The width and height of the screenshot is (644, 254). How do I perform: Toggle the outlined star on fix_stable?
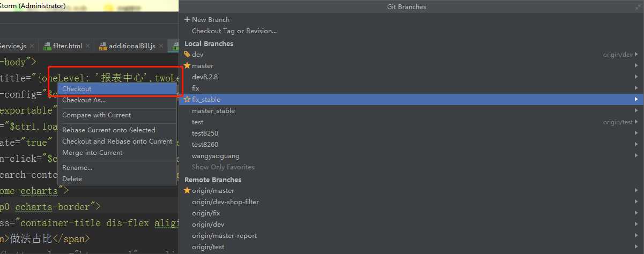click(x=187, y=99)
